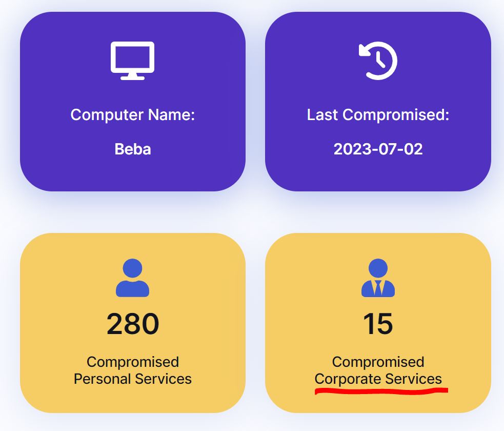Select the Last Compromised purple card

pyautogui.click(x=378, y=102)
